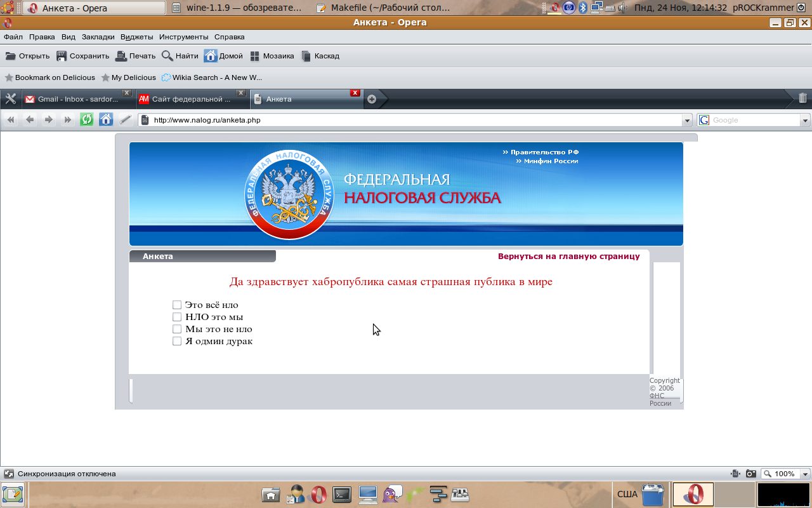This screenshot has width=812, height=508.
Task: Click the Домой toolbar button
Action: 224,56
